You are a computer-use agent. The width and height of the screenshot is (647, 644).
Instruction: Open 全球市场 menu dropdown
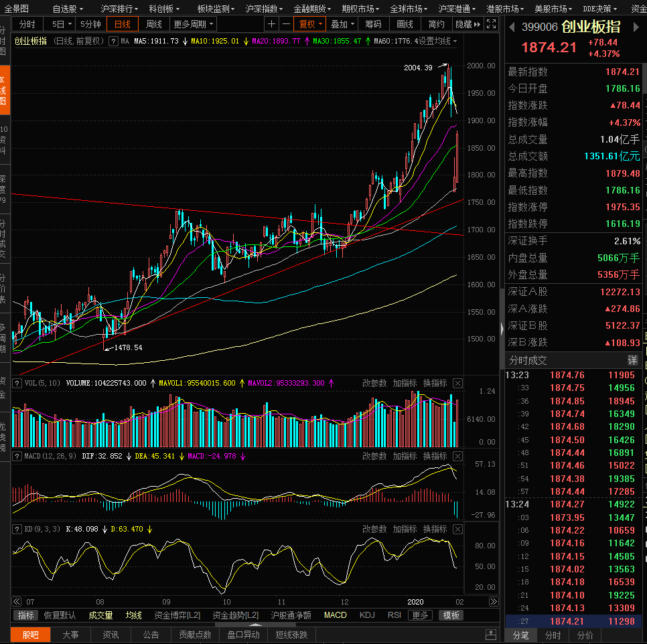409,9
